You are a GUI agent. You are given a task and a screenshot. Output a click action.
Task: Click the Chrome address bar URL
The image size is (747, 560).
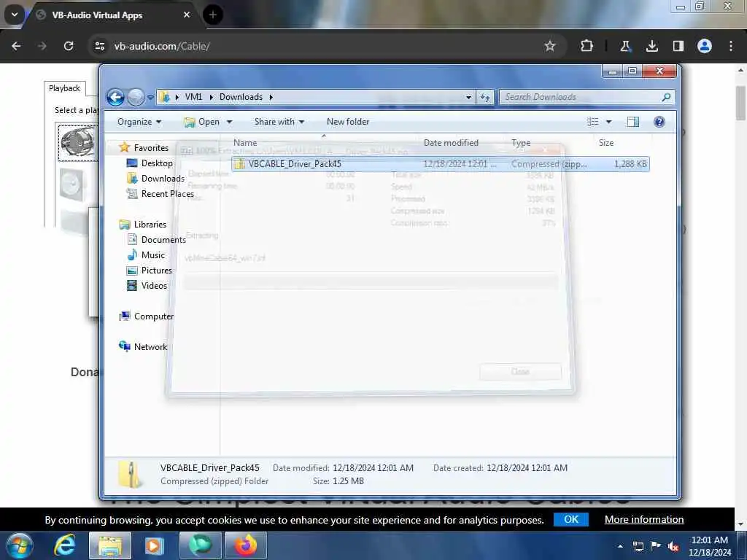click(x=162, y=46)
